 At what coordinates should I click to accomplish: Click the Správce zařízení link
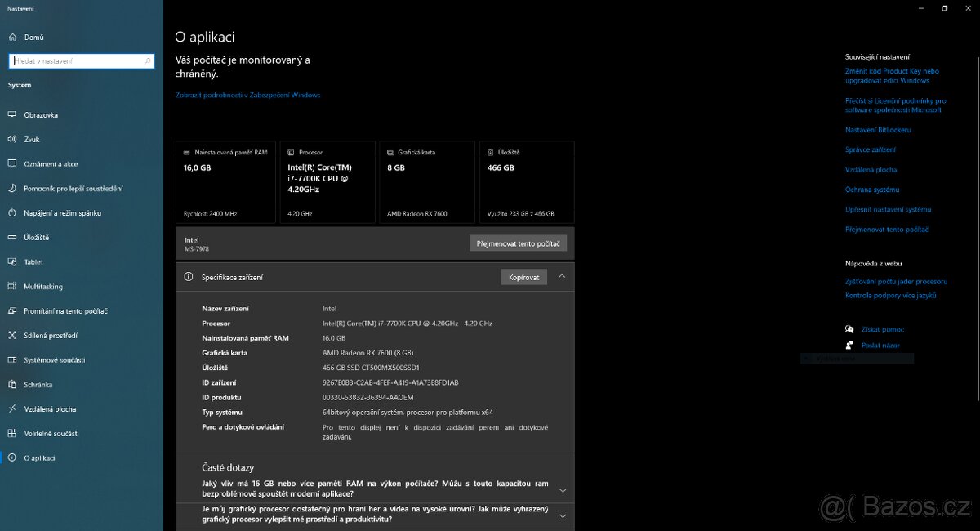[x=871, y=150]
